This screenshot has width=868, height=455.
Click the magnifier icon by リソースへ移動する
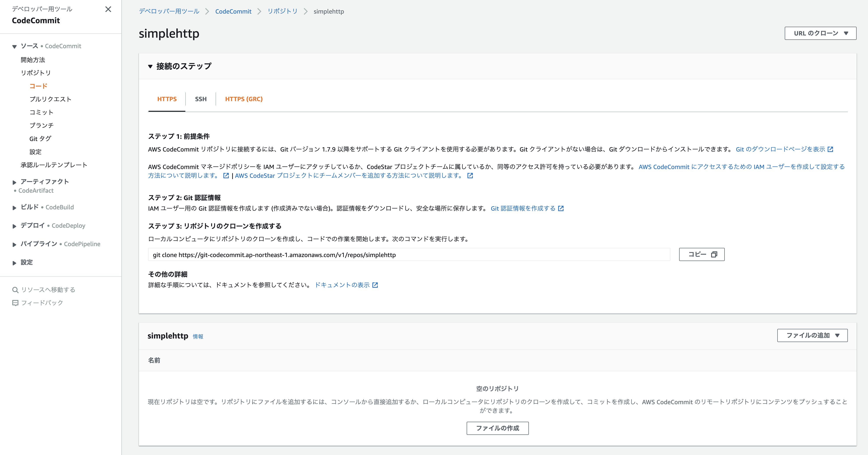pyautogui.click(x=15, y=289)
